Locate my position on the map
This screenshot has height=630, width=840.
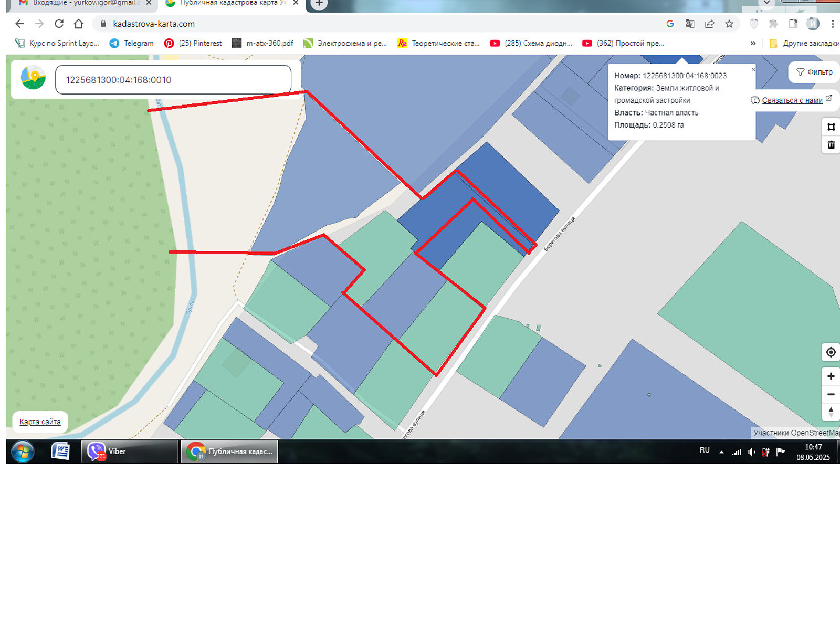pos(831,352)
